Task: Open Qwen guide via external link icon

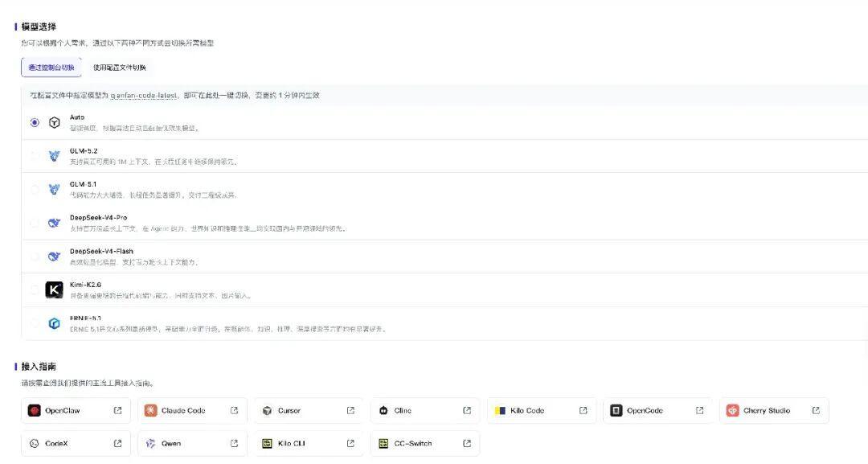Action: [234, 443]
